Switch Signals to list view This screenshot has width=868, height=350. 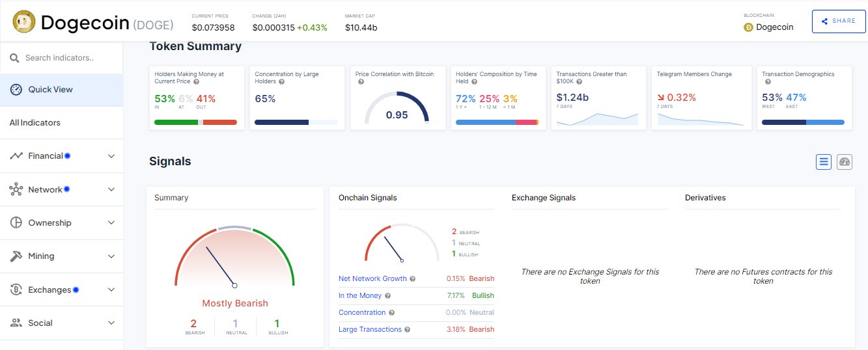click(824, 162)
